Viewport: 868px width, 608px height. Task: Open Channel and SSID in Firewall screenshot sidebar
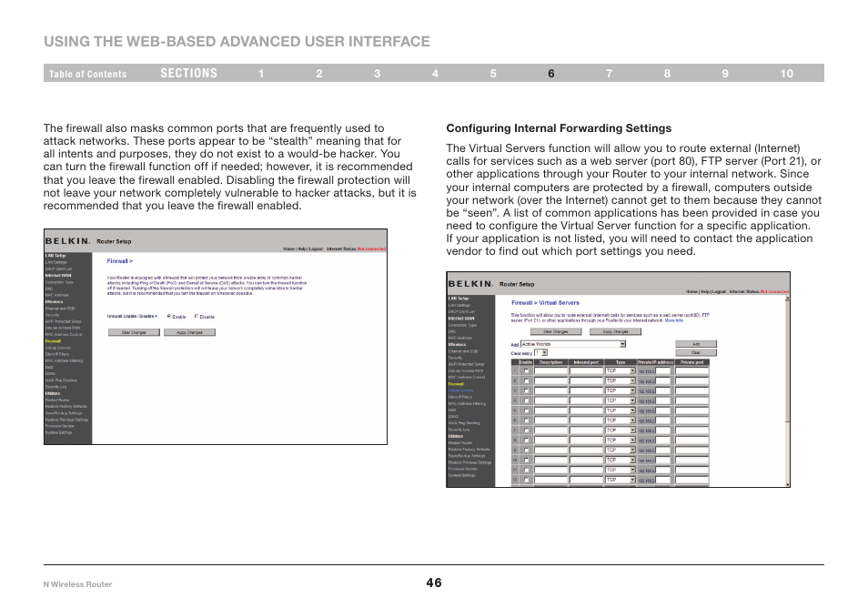(60, 309)
